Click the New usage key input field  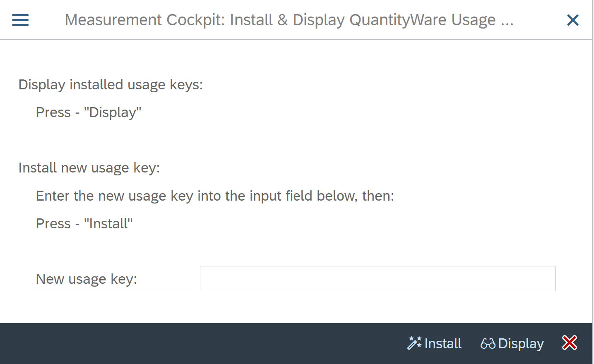(377, 279)
